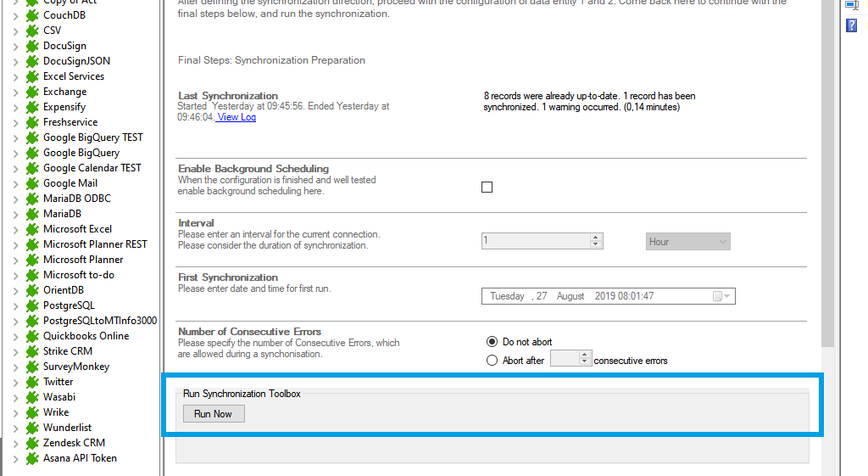Viewport: 868px width, 476px height.
Task: Choose the Abort after consecutive errors option
Action: (492, 361)
